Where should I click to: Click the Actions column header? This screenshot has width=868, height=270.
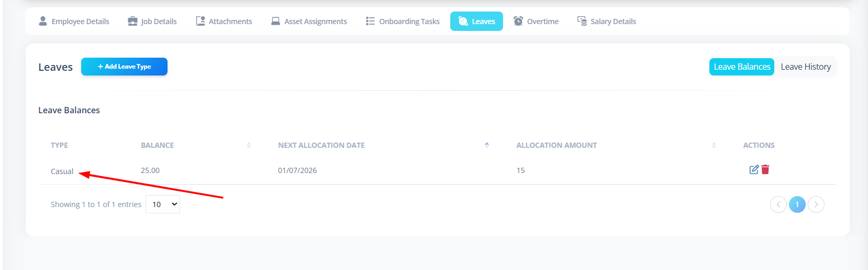tap(759, 145)
